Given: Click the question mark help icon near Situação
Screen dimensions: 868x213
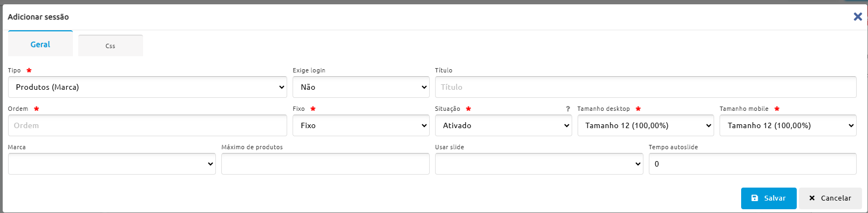Looking at the screenshot, I should tap(568, 109).
